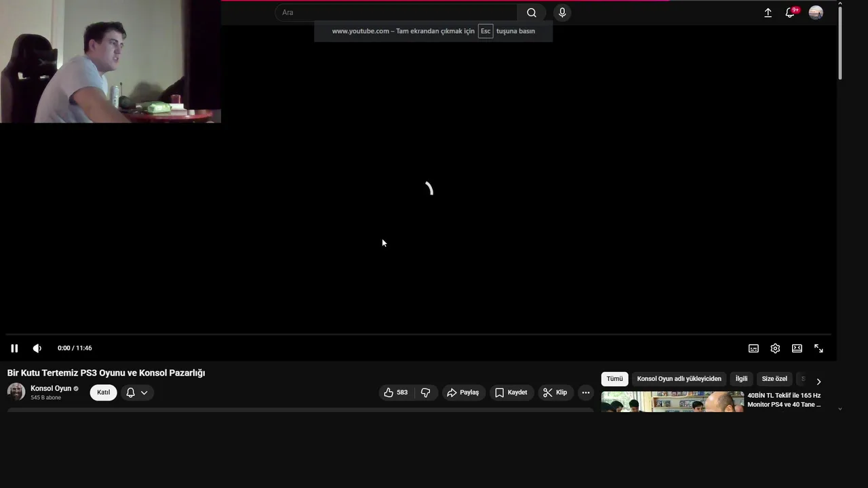Show more filter chips with the right arrow
Viewport: 868px width, 488px height.
click(818, 382)
